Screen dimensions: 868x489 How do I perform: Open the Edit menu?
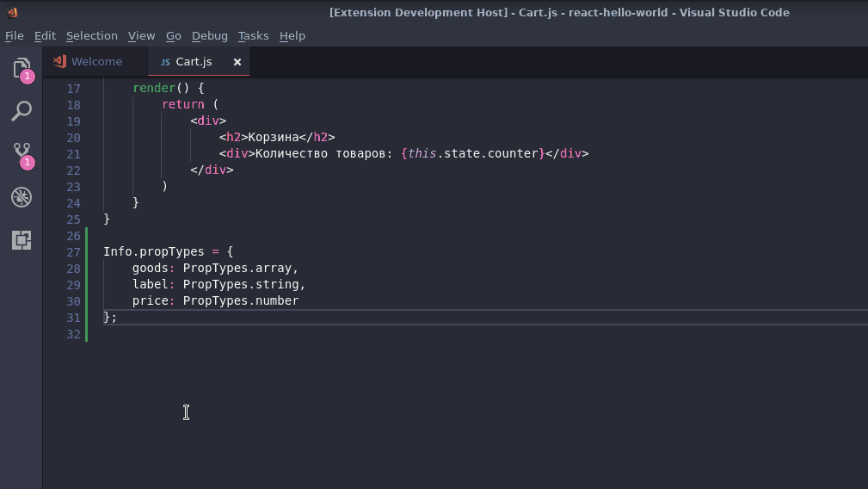[45, 35]
